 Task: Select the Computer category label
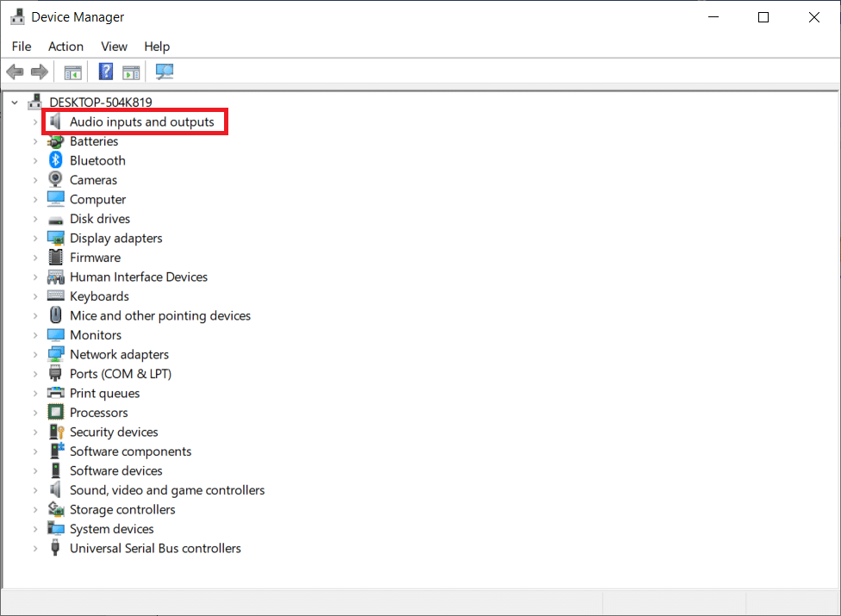97,199
